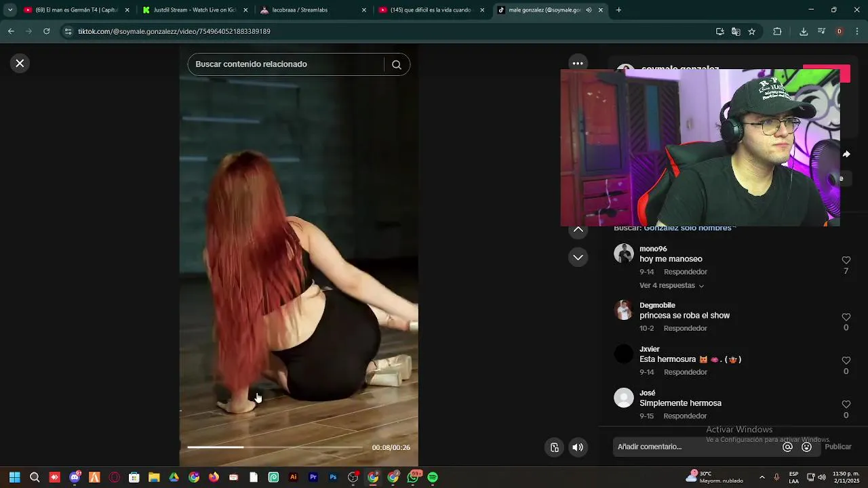Open Google Drive from taskbar
Viewport: 868px width, 488px height.
[x=174, y=477]
